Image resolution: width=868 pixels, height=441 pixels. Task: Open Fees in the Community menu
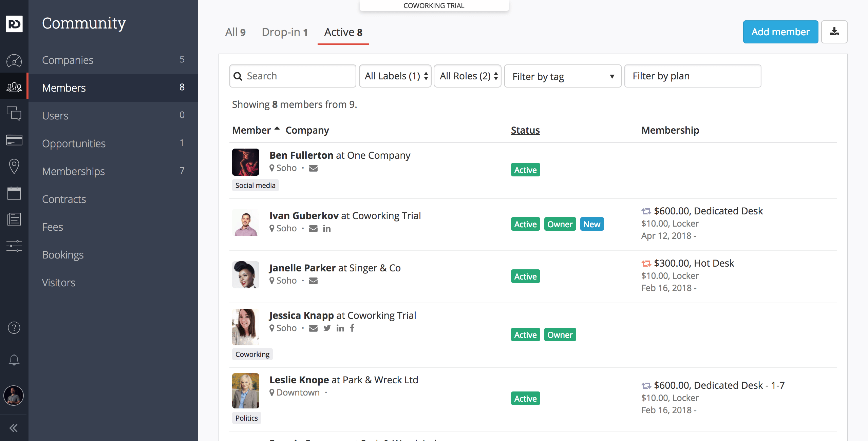pos(113,227)
